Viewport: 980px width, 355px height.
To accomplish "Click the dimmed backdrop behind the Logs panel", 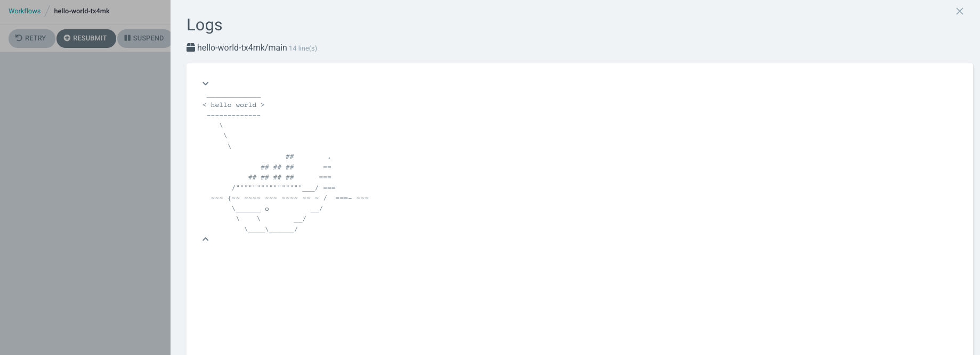I will pos(85,202).
